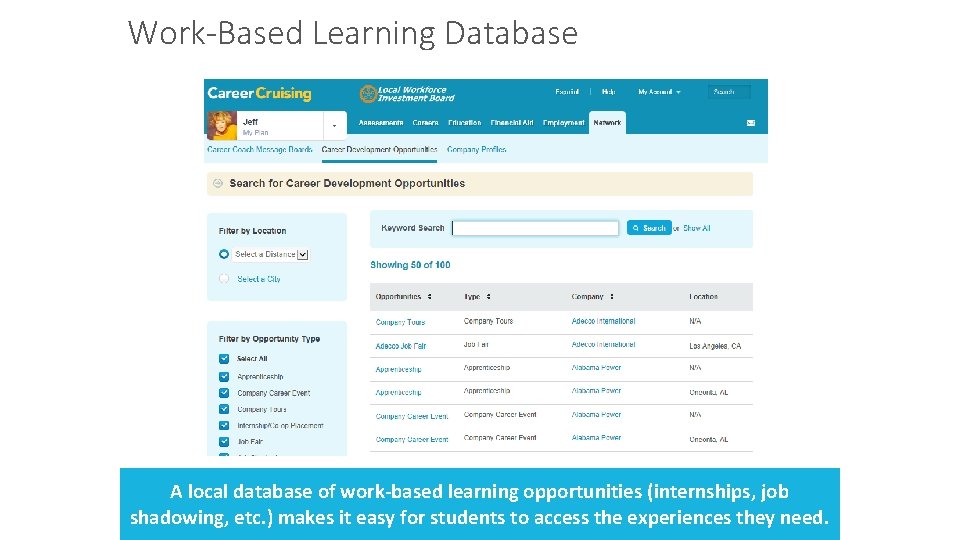The height and width of the screenshot is (540, 960).
Task: Go to the Careers tab
Action: (x=426, y=123)
